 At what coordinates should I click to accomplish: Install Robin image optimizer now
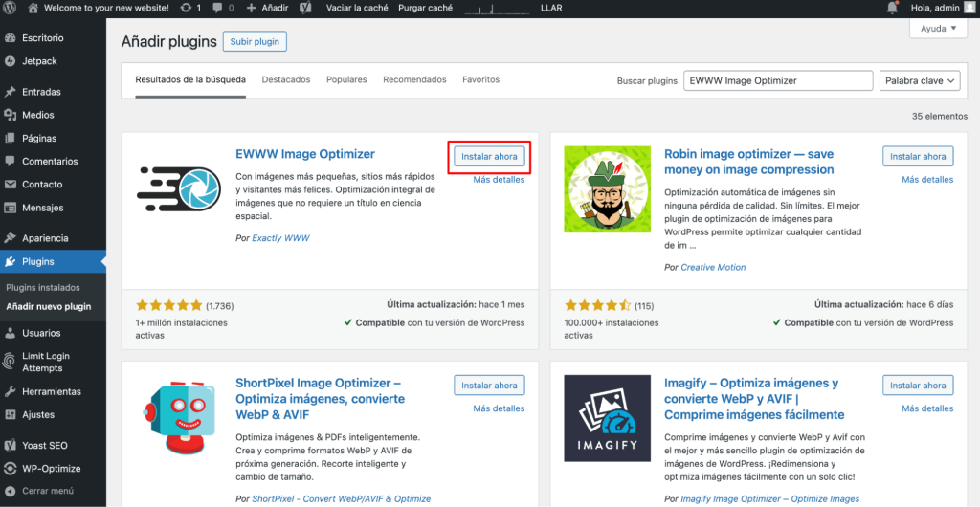point(918,157)
